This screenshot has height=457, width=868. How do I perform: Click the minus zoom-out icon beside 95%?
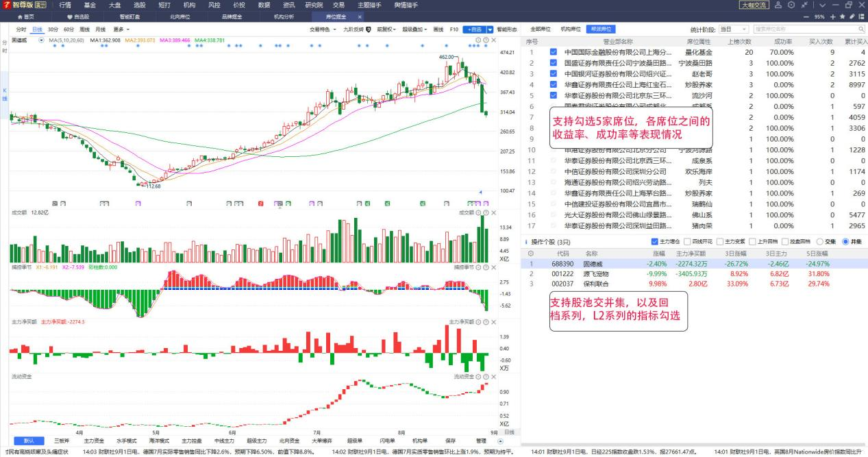806,16
